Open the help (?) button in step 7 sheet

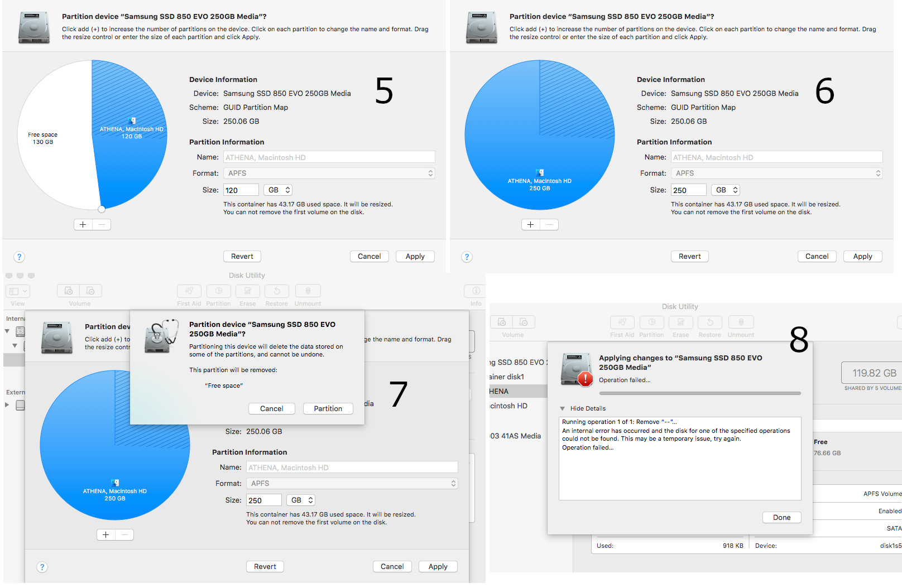[x=42, y=567]
